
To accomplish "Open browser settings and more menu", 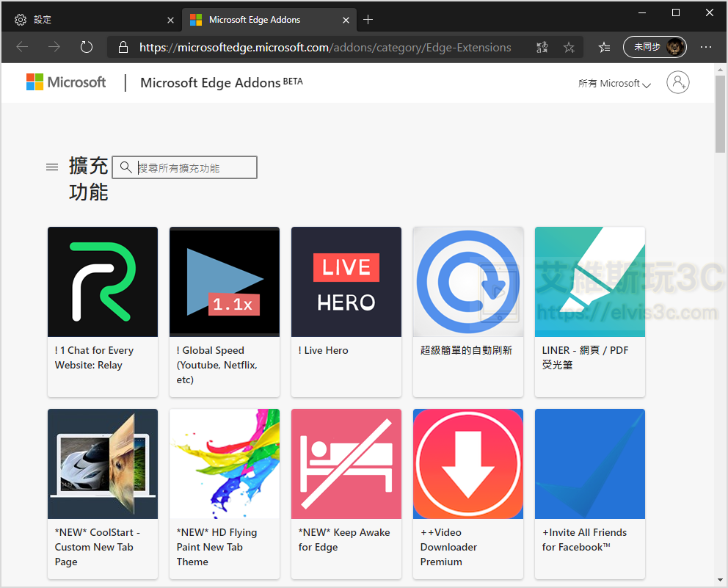I will (706, 48).
